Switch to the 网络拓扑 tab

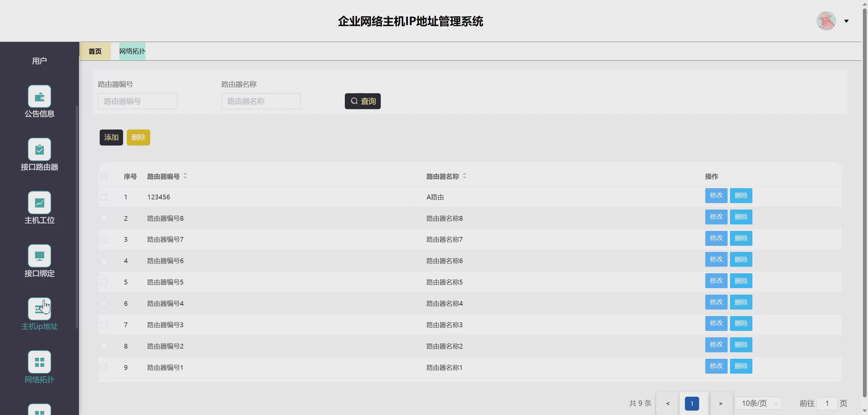click(132, 52)
